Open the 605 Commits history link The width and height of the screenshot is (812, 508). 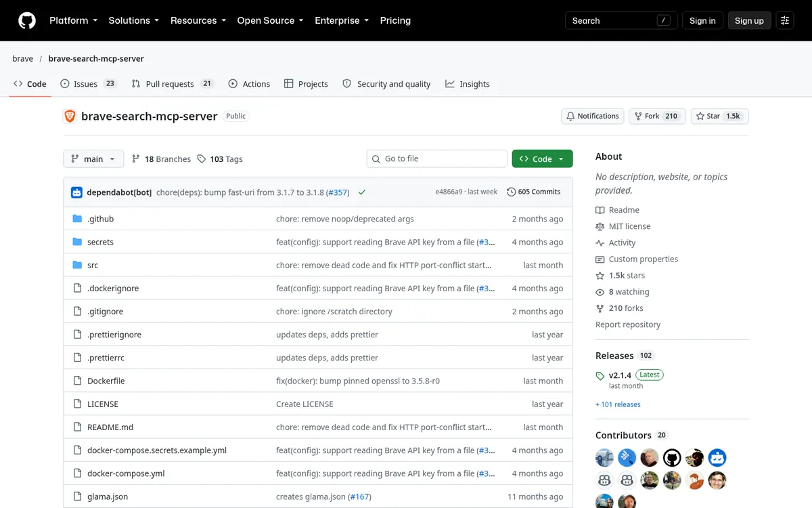click(x=534, y=192)
